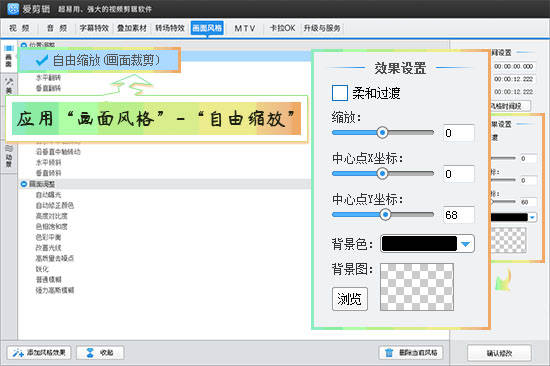Click the 缩放 slider handle

382,133
